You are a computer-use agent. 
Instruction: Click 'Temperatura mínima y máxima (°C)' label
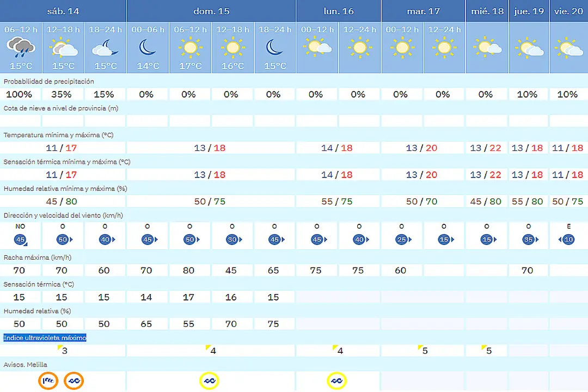pos(58,135)
